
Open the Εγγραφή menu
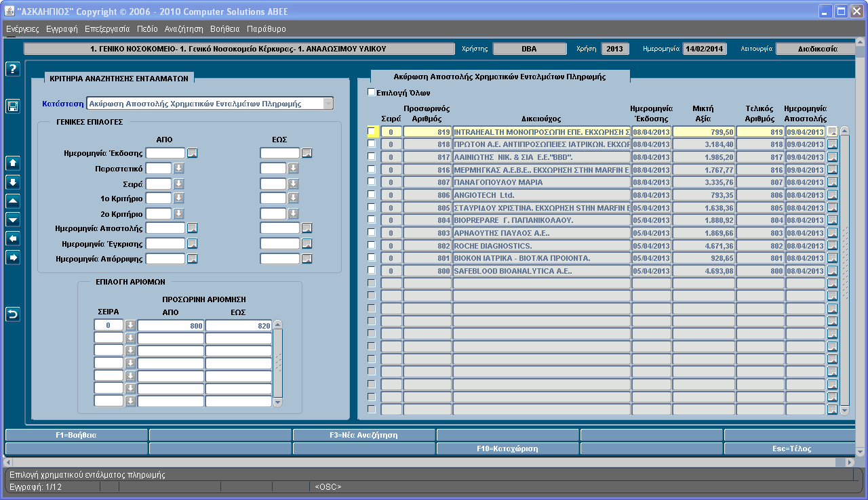[62, 29]
